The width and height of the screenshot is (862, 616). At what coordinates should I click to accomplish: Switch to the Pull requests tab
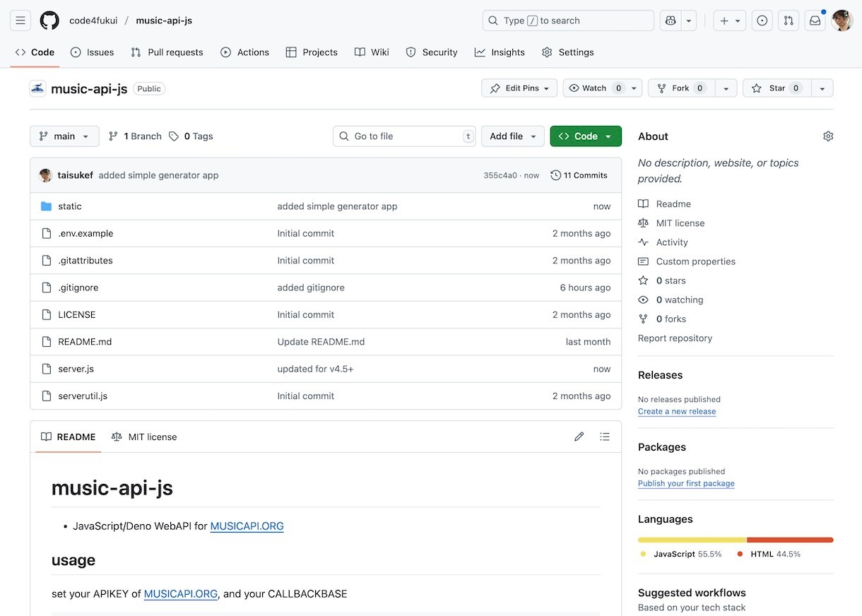click(167, 52)
